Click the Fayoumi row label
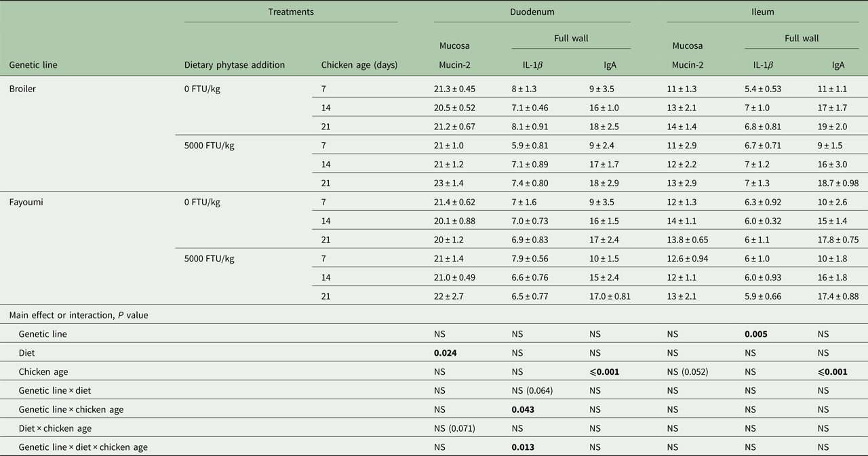 [x=26, y=202]
